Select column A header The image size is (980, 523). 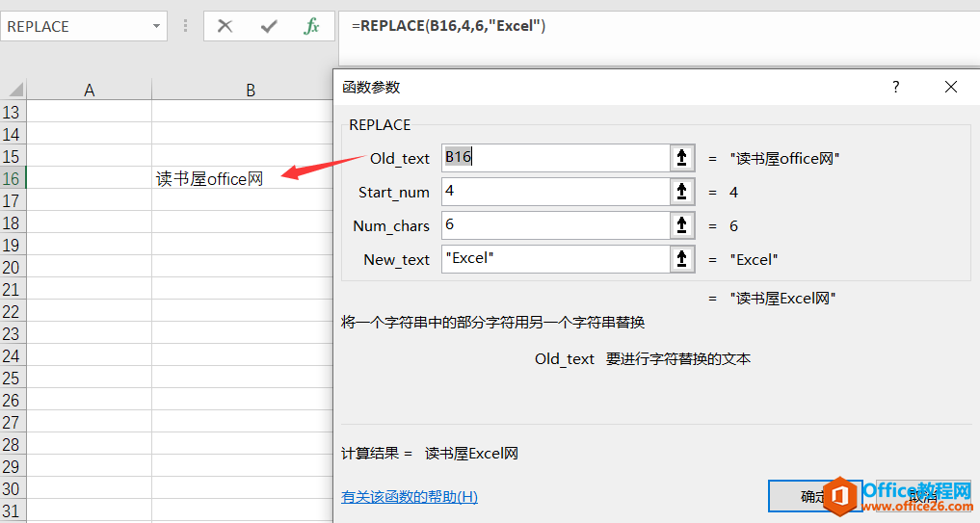point(89,90)
